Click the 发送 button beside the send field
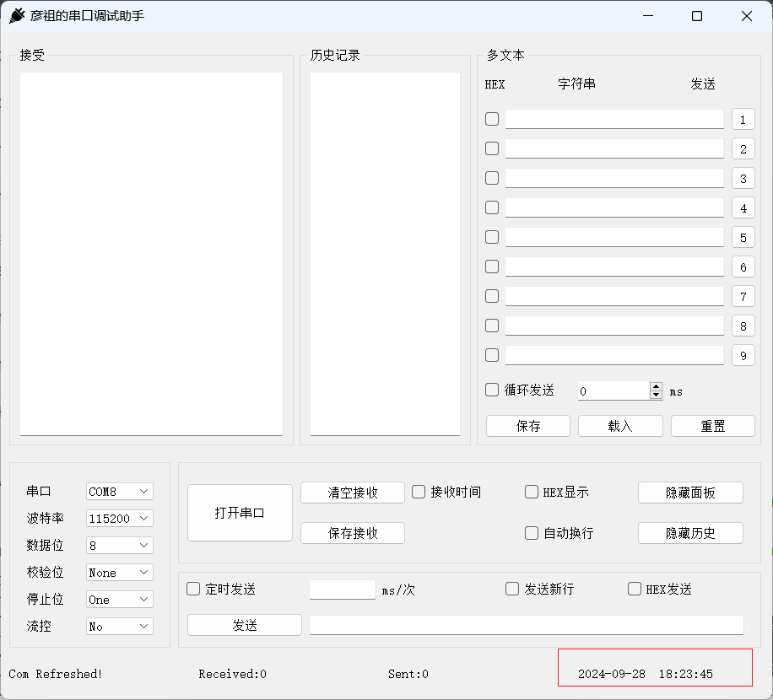Screen dimensions: 773x700 245,625
